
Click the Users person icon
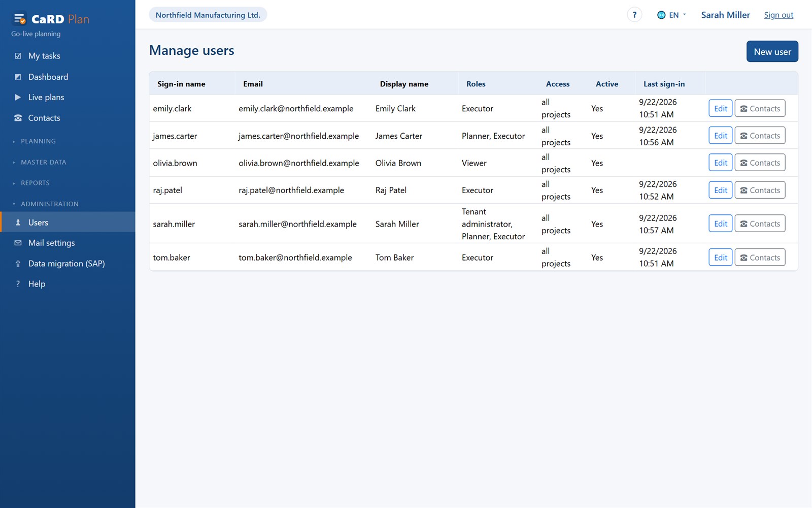pyautogui.click(x=18, y=223)
